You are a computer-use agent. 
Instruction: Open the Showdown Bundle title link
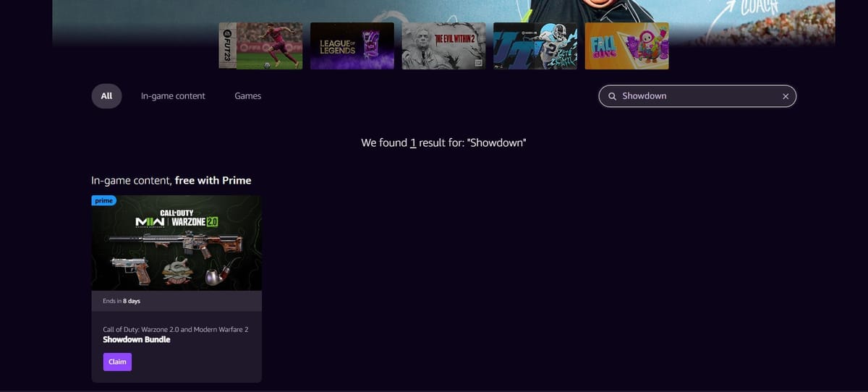click(x=137, y=339)
